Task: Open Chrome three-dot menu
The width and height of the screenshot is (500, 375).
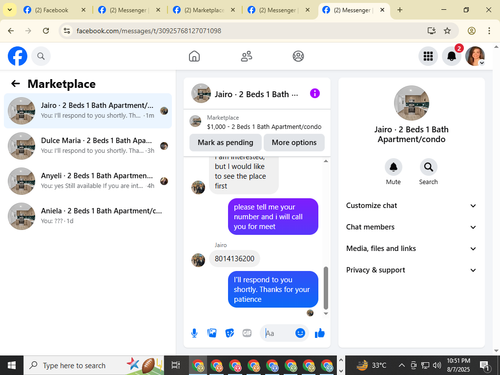Action: click(489, 31)
